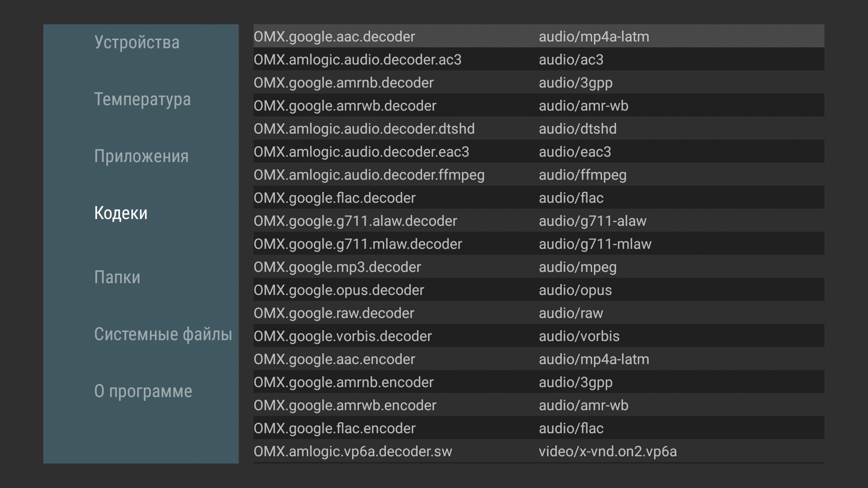Select the OMX.google.aac.decoder row
The height and width of the screenshot is (488, 868).
click(538, 36)
